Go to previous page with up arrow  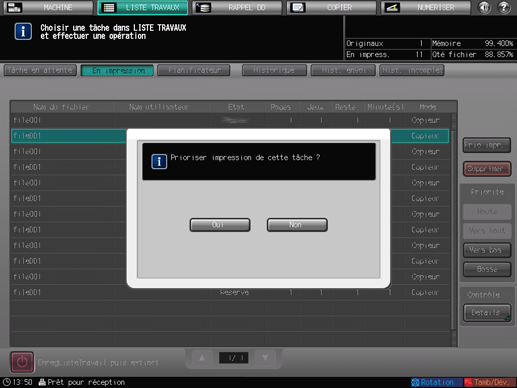202,358
